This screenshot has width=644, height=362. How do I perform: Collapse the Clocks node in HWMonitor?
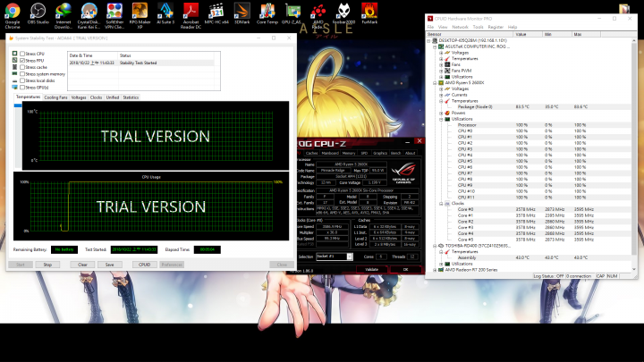(441, 203)
